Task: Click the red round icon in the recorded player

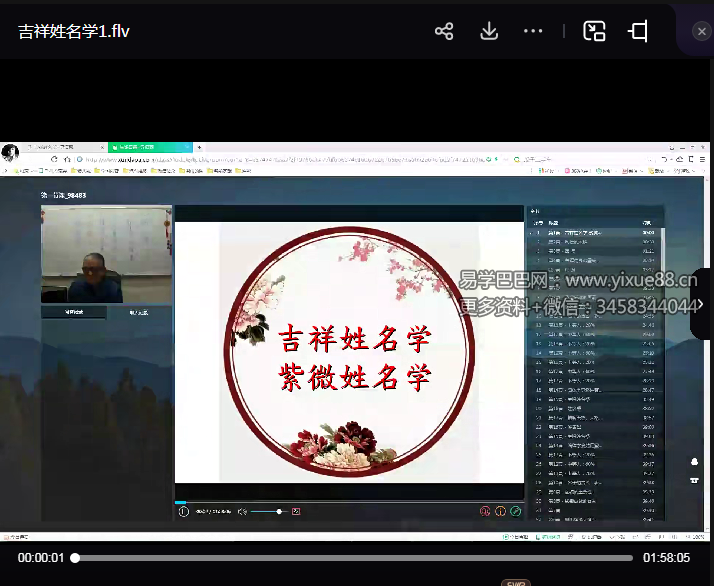Action: pos(485,511)
